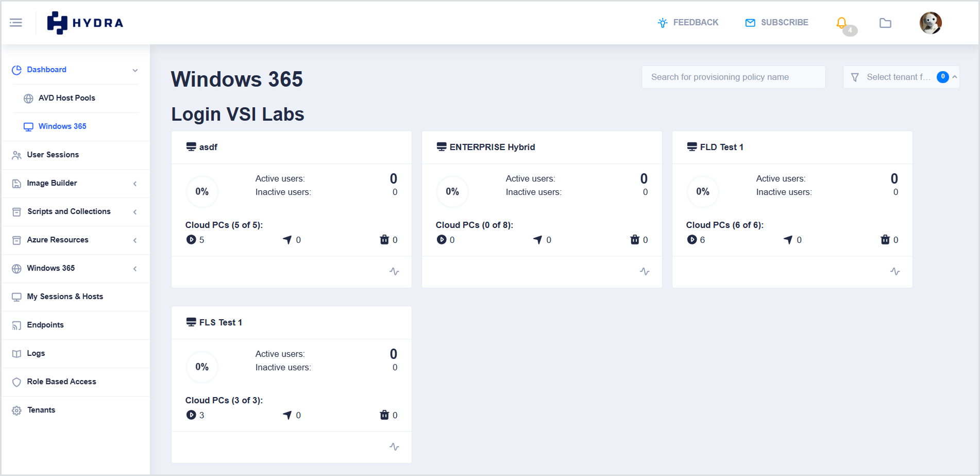
Task: Expand Scripts and Collections chevron
Action: point(135,212)
